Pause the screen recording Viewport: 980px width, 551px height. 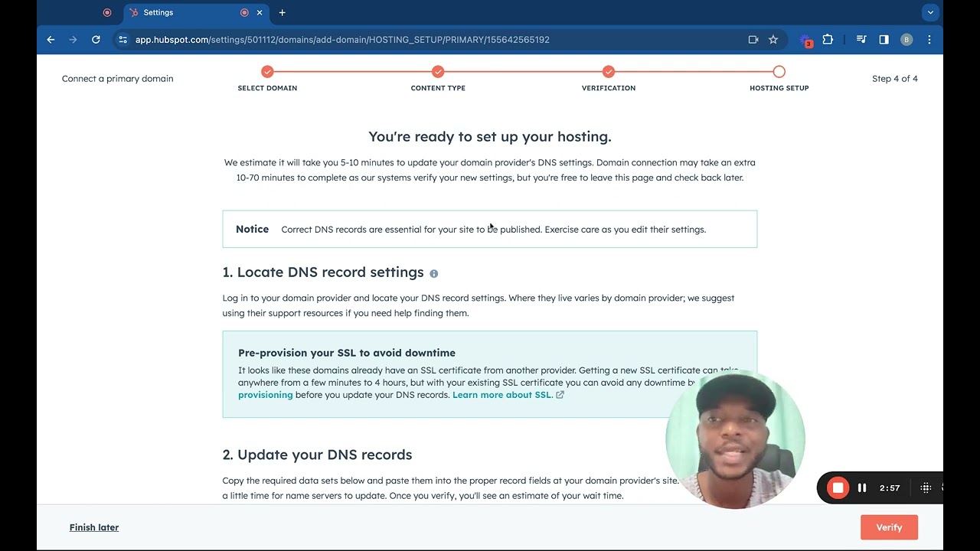point(862,487)
